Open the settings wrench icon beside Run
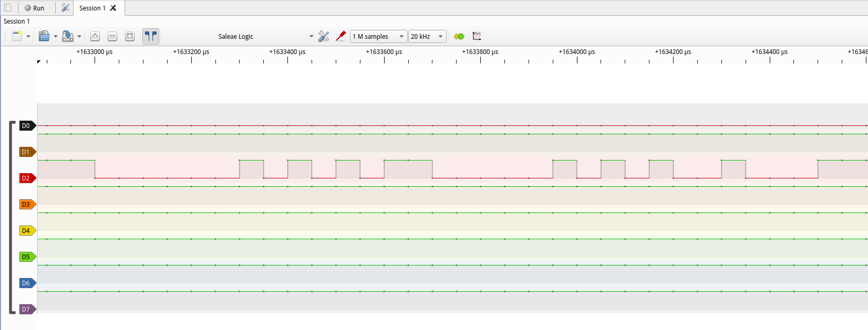This screenshot has width=868, height=330. tap(65, 8)
